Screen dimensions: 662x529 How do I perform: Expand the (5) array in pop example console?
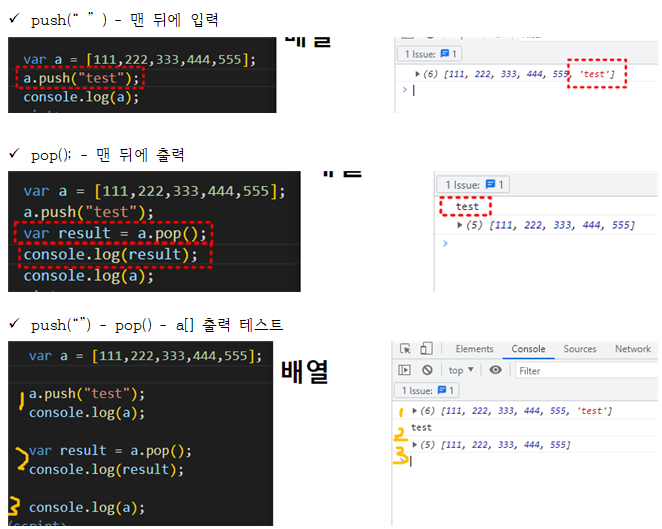[459, 225]
